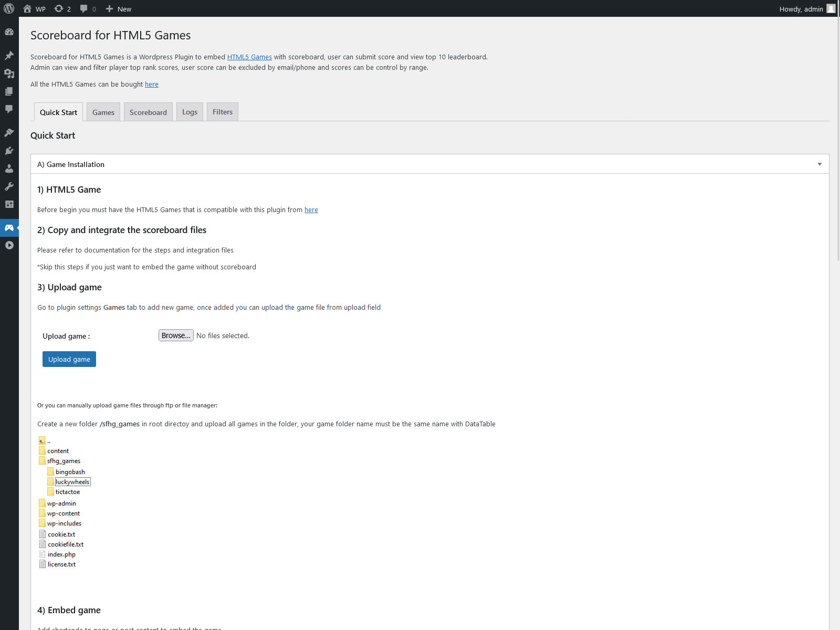Click the WordPress logo in admin bar
Image resolution: width=840 pixels, height=630 pixels.
9,8
